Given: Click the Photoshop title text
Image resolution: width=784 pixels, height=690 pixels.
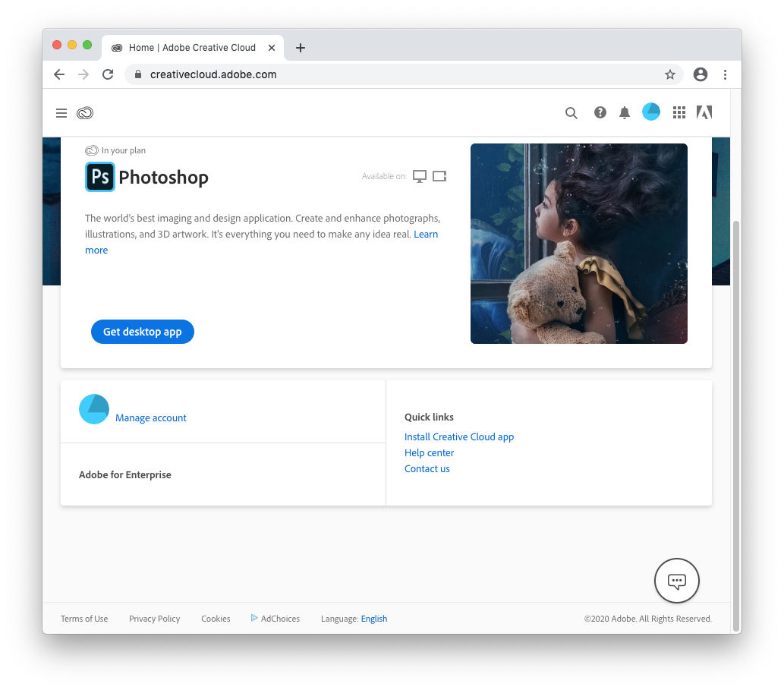Looking at the screenshot, I should (x=163, y=178).
